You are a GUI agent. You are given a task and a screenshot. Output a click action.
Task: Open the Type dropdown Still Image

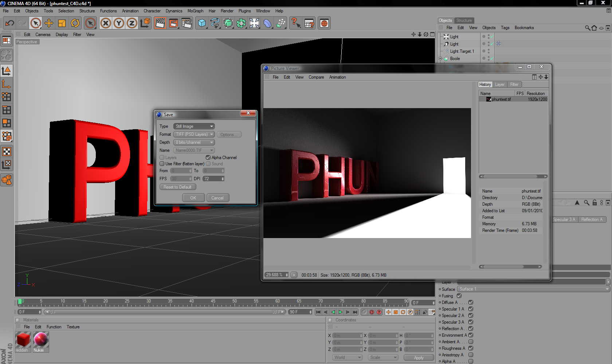(194, 126)
